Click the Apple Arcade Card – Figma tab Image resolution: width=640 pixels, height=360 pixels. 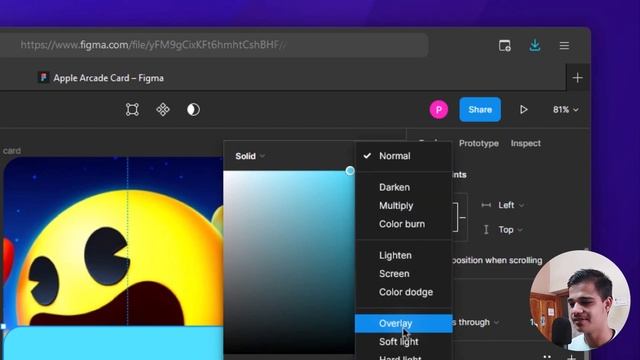101,78
